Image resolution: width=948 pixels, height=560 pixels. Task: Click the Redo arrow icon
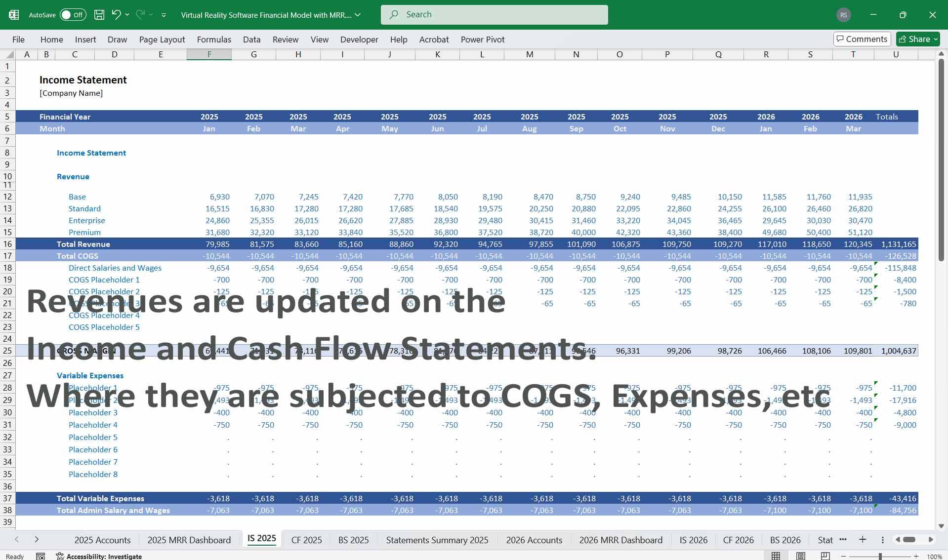(x=140, y=14)
